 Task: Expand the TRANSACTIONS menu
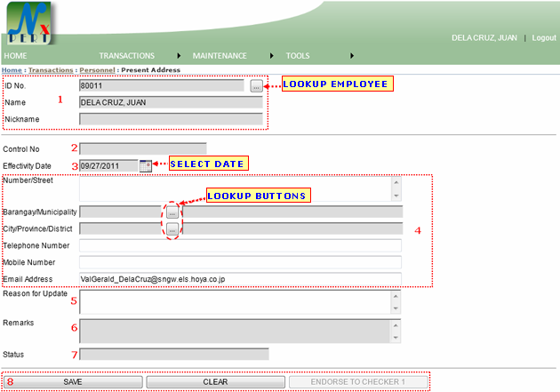127,56
